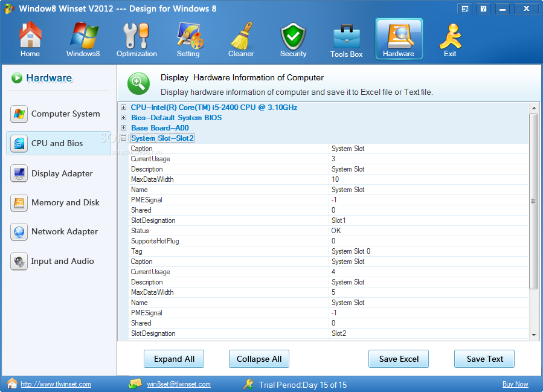Viewport: 543px width, 392px height.
Task: Select Network Adapter label in sidebar
Action: click(x=65, y=232)
